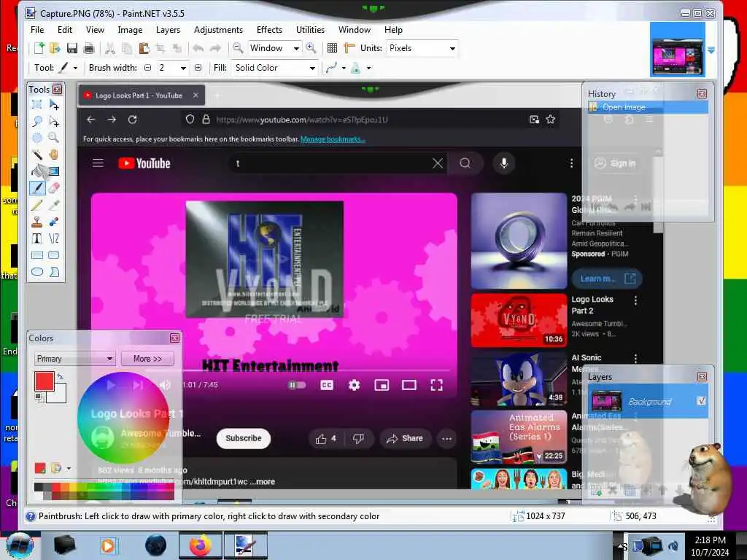The width and height of the screenshot is (747, 560).
Task: Select the Color Picker eyedropper tool
Action: tap(54, 205)
